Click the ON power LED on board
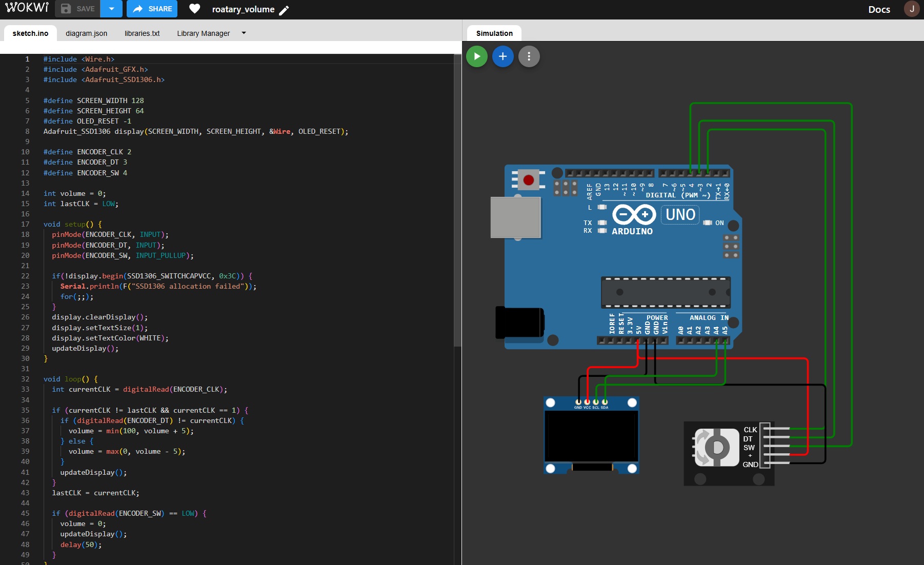The height and width of the screenshot is (565, 924). pyautogui.click(x=708, y=223)
